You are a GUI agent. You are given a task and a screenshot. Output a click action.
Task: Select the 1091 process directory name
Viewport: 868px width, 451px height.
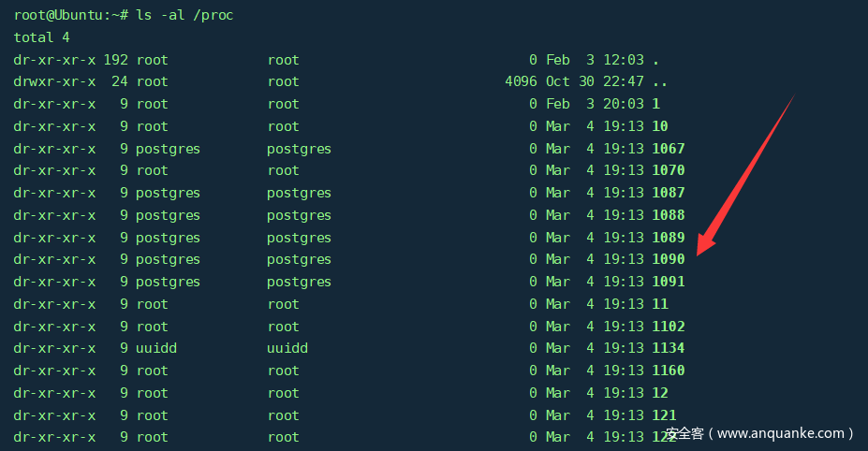coord(669,282)
